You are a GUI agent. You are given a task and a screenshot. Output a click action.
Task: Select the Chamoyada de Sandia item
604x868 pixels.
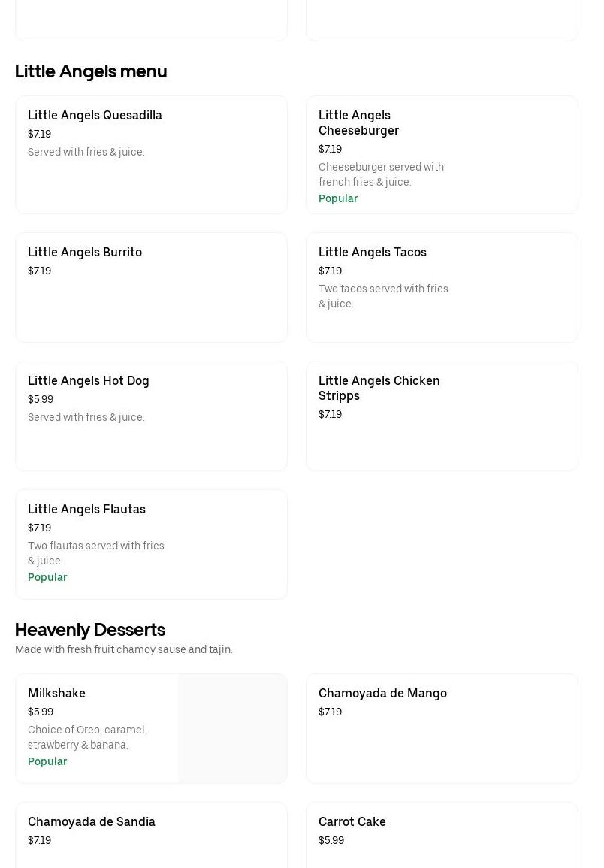[92, 822]
